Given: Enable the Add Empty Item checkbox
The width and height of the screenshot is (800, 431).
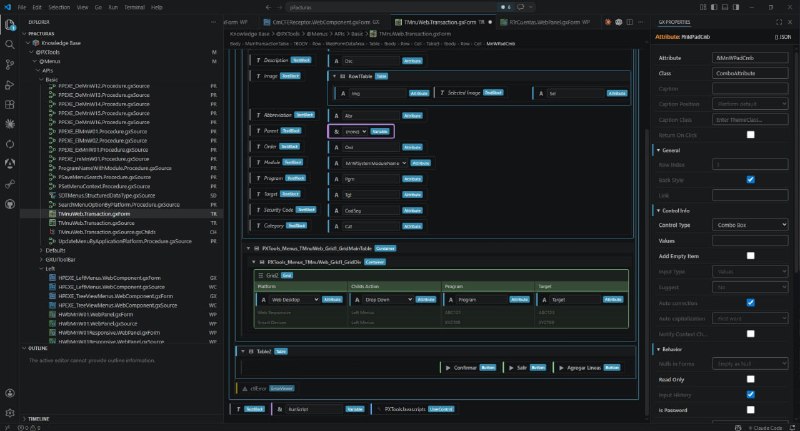Looking at the screenshot, I should tap(751, 256).
